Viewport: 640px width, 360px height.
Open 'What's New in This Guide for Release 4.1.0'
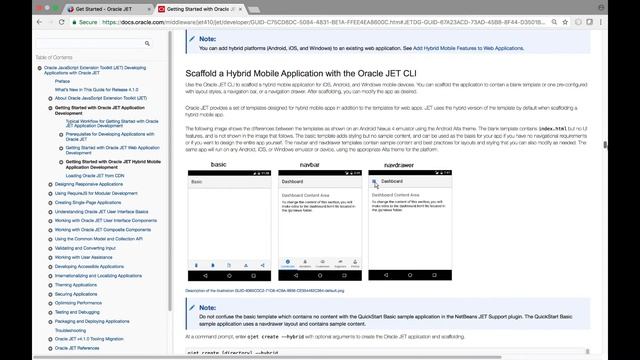point(96,89)
